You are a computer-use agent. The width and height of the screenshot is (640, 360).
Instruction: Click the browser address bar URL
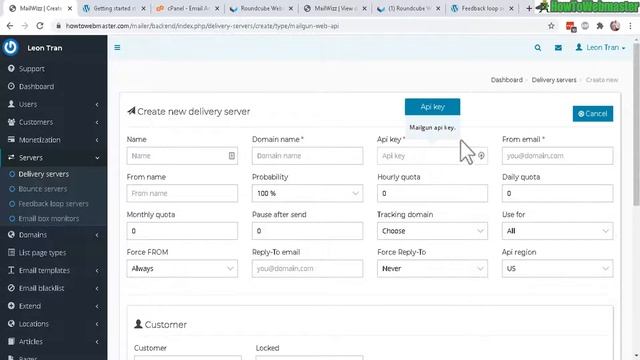[202, 26]
